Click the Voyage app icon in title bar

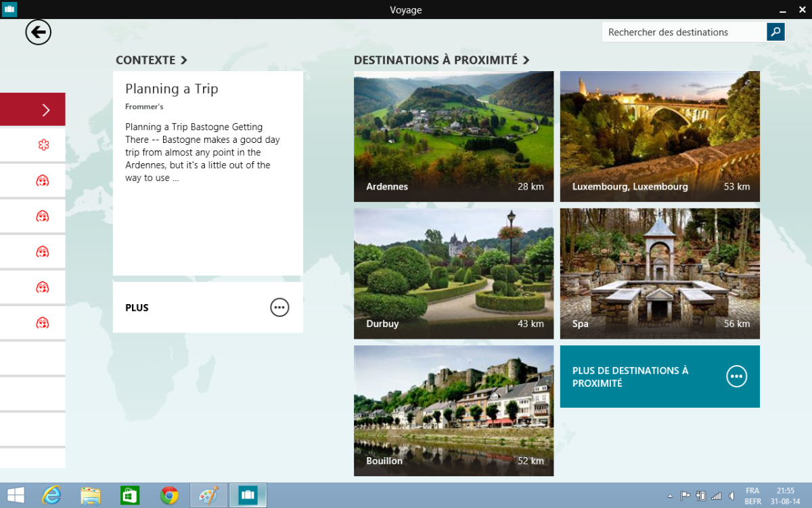pyautogui.click(x=9, y=9)
